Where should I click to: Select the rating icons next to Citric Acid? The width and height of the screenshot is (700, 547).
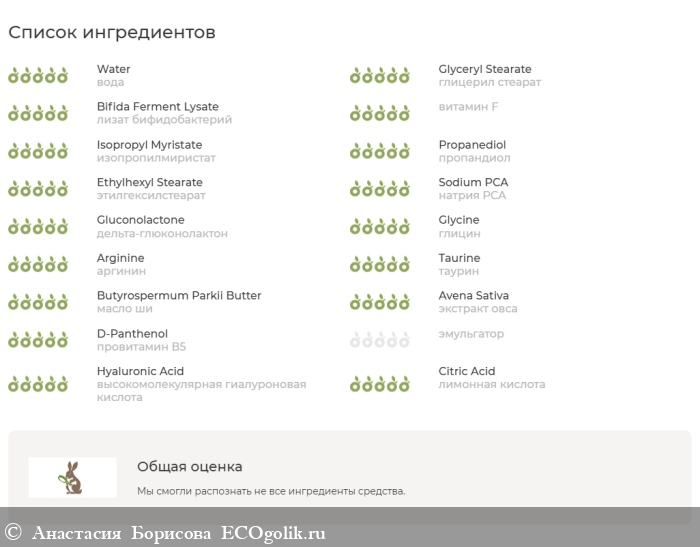[379, 384]
